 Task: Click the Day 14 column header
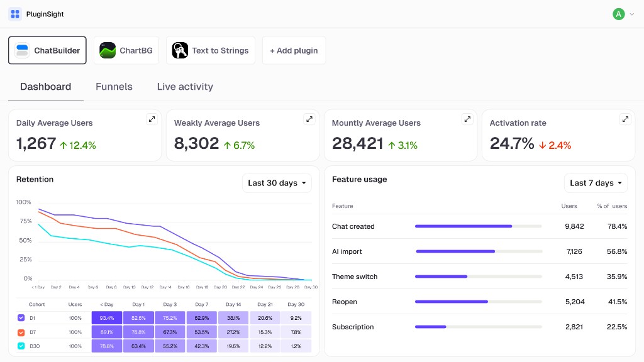[233, 305]
